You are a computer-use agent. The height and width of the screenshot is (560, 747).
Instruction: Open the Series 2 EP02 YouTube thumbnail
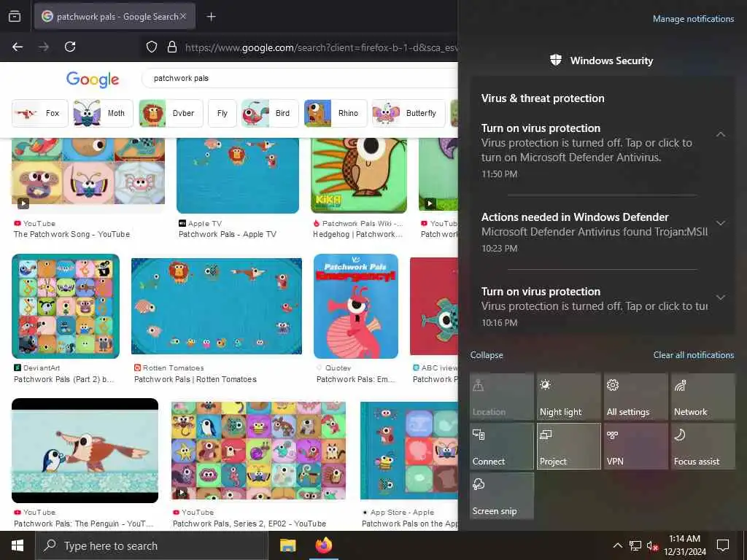(259, 451)
